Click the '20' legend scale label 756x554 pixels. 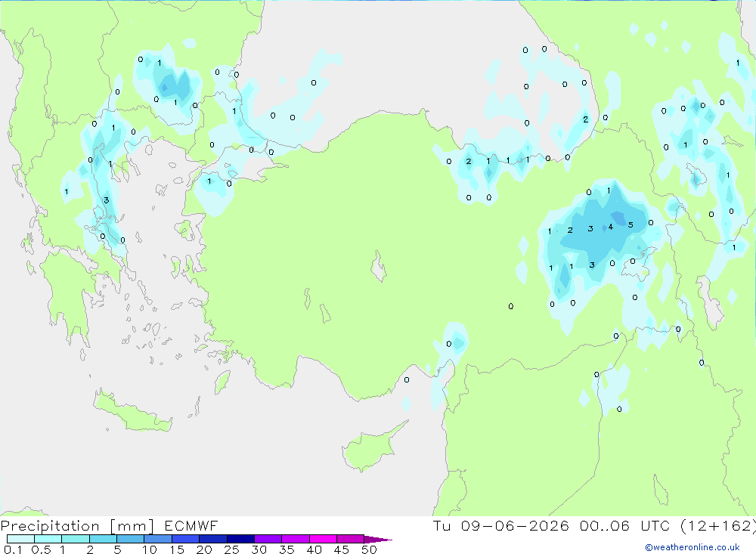[204, 549]
